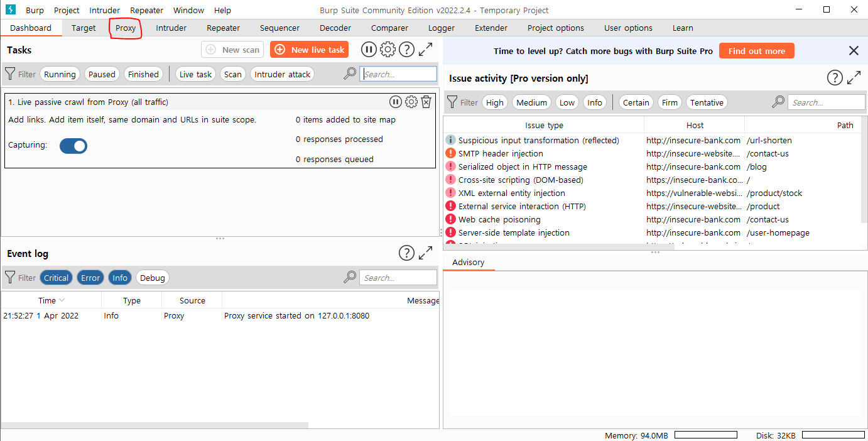Toggle the Low severity issue filter

pos(567,102)
